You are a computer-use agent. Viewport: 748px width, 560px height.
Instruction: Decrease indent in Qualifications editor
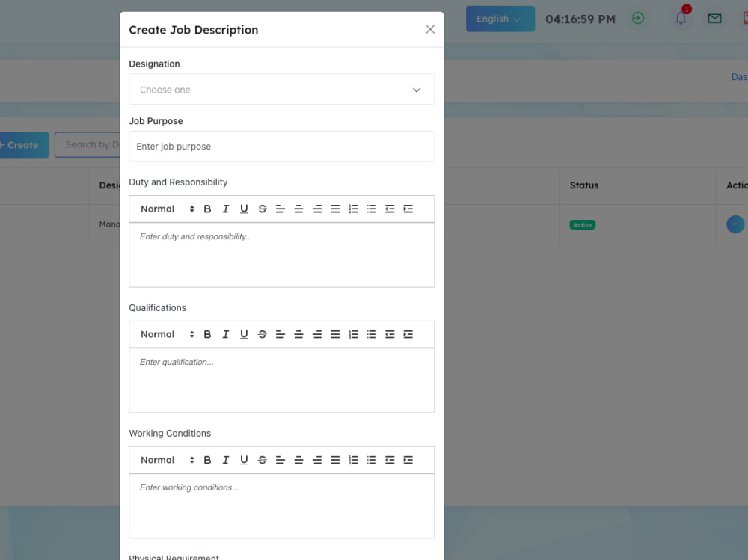click(390, 334)
